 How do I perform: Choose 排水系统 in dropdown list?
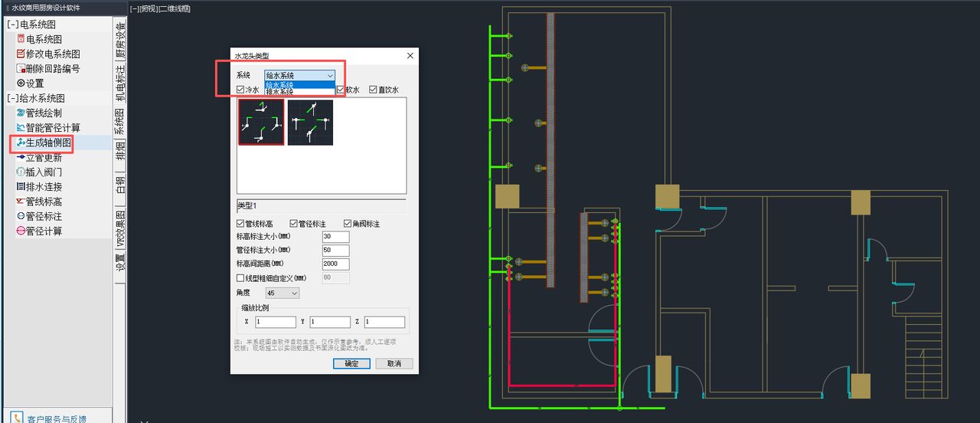pos(299,91)
